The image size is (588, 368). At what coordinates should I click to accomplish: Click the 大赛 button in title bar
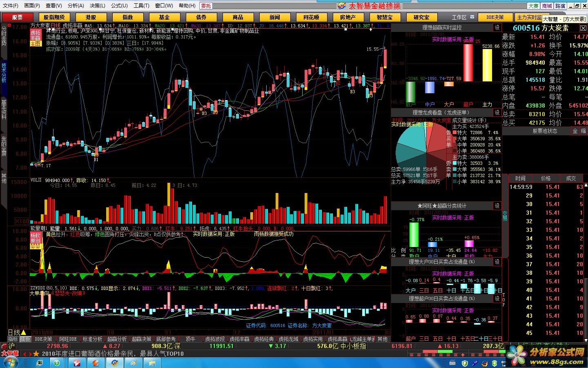click(x=533, y=6)
